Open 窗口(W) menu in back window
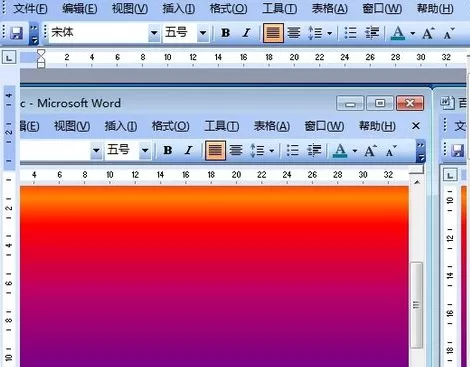This screenshot has width=470, height=367. pos(382,8)
